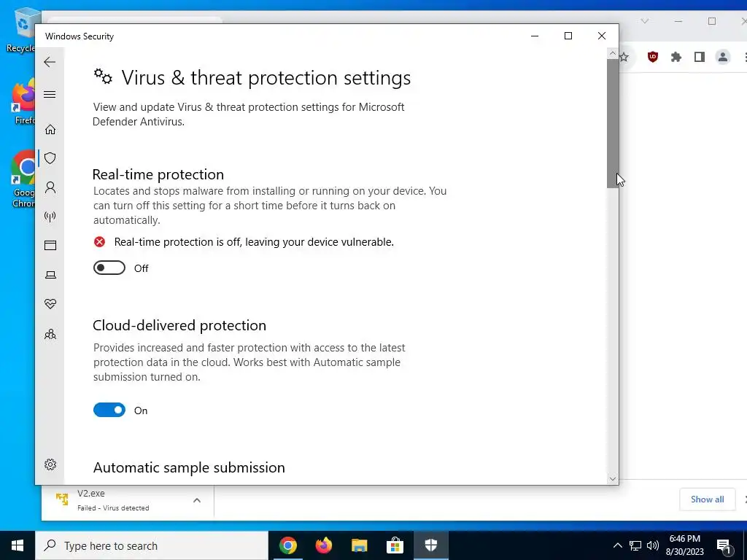Open the Chrome extensions puzzle icon

[x=676, y=57]
